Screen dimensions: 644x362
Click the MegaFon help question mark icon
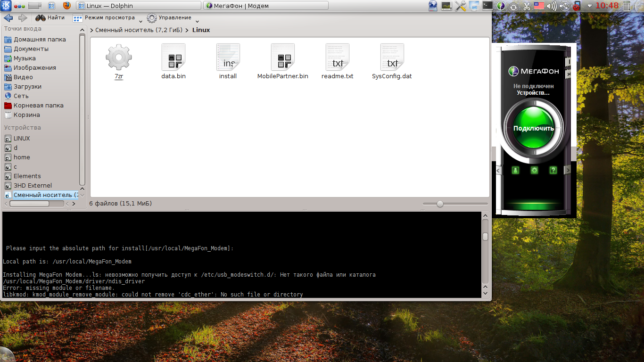[553, 170]
